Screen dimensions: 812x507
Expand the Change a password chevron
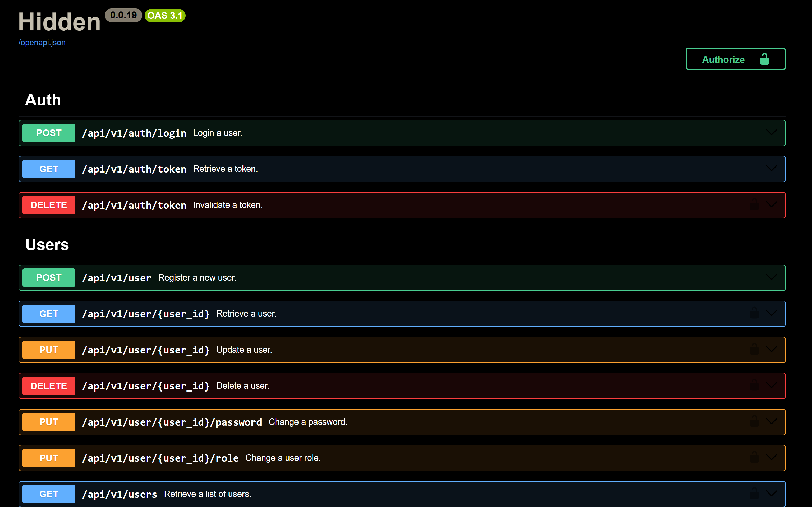pos(771,421)
